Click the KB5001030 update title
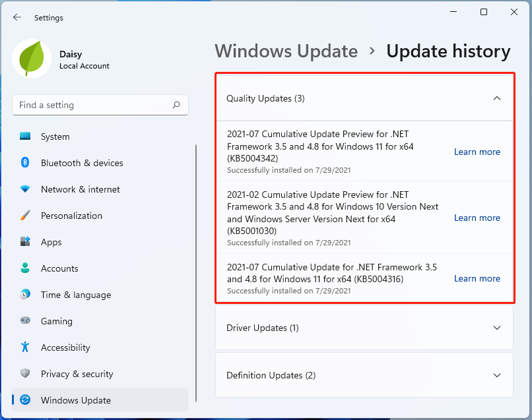Image resolution: width=532 pixels, height=420 pixels. [x=333, y=212]
